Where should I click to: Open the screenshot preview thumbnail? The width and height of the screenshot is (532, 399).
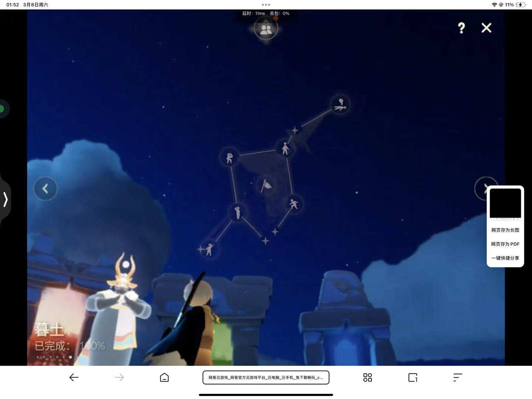[505, 204]
